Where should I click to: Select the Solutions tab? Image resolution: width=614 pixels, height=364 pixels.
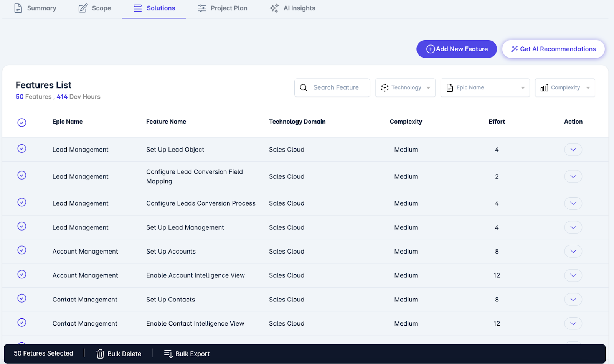154,8
